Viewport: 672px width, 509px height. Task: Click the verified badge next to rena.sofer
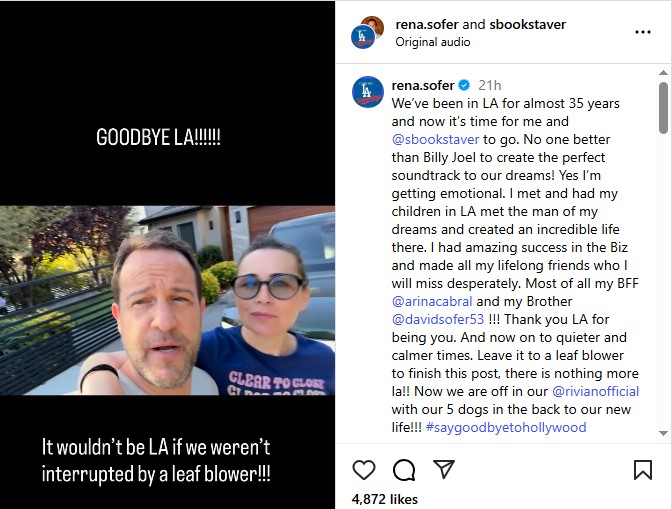464,85
